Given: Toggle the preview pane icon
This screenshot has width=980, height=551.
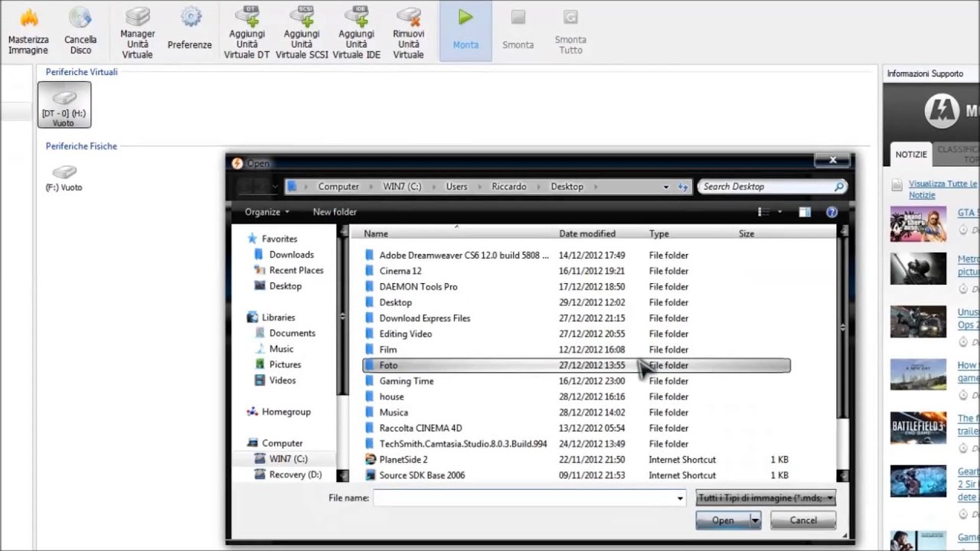Looking at the screenshot, I should [805, 212].
